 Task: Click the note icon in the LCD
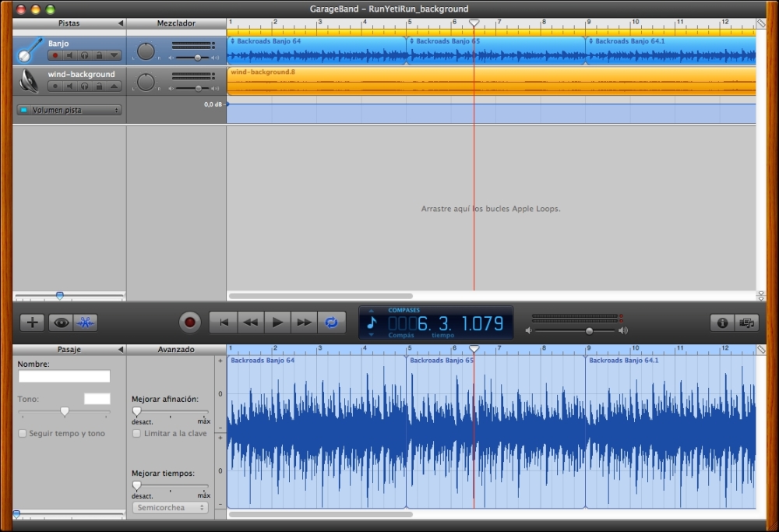pos(372,323)
